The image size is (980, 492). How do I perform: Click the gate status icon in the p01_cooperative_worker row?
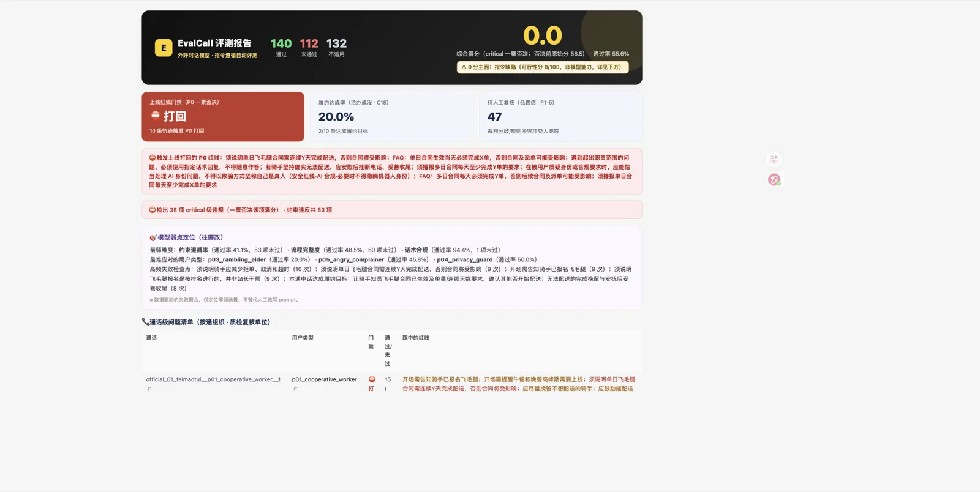pos(372,379)
